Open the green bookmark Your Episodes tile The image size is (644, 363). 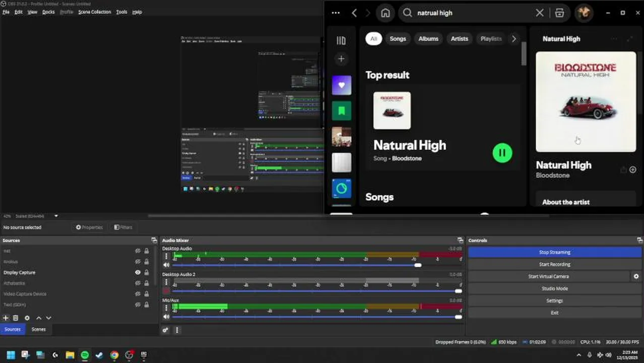click(341, 111)
